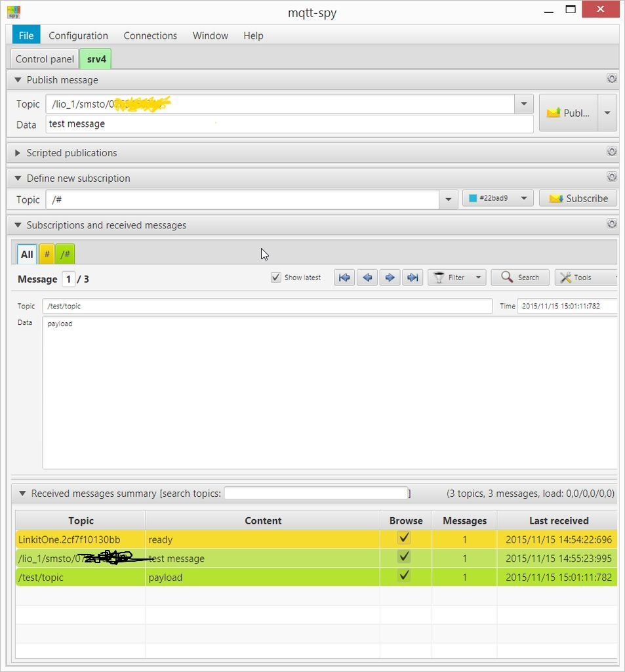Select the /test/topic cell in summary table
This screenshot has height=672, width=625.
(x=81, y=577)
